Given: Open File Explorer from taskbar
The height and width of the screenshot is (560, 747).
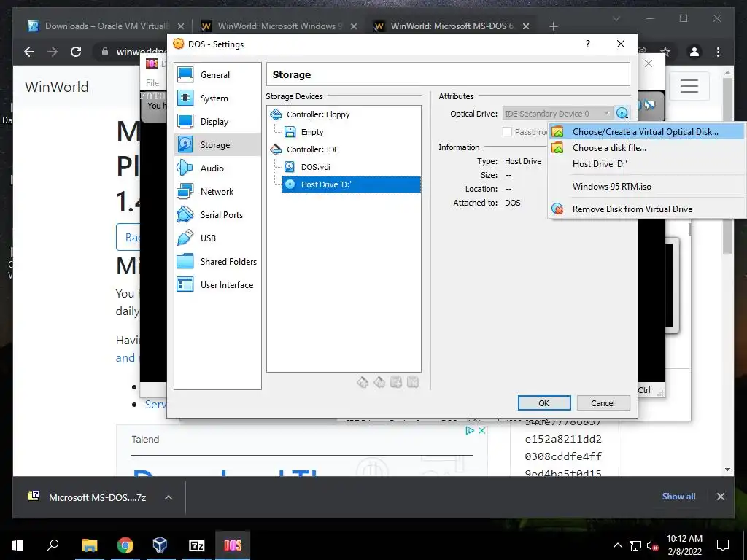Looking at the screenshot, I should [89, 545].
